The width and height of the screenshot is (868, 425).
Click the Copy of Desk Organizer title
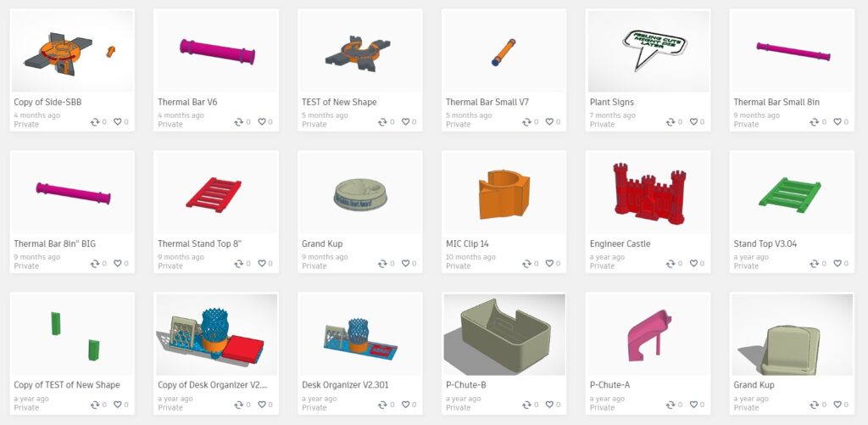[213, 385]
